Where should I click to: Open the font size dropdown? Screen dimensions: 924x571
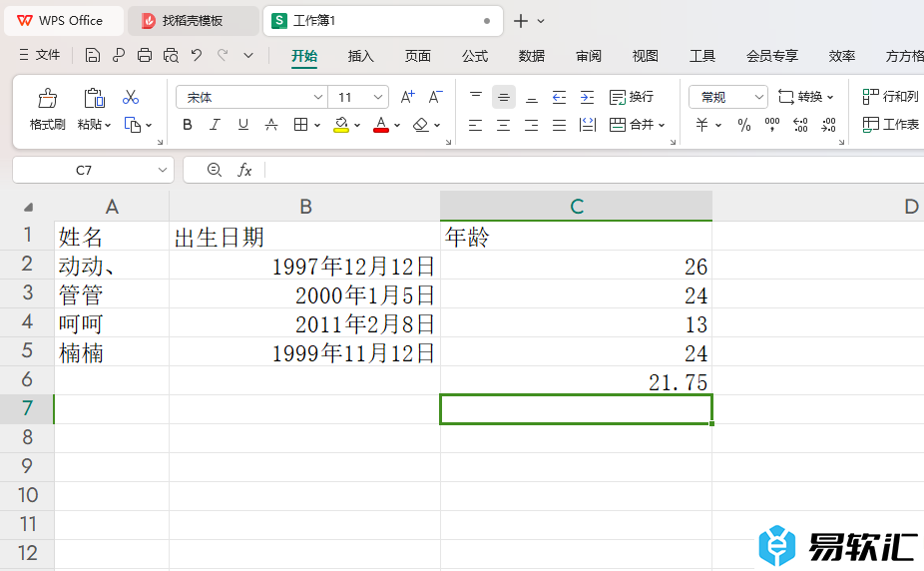tap(378, 97)
